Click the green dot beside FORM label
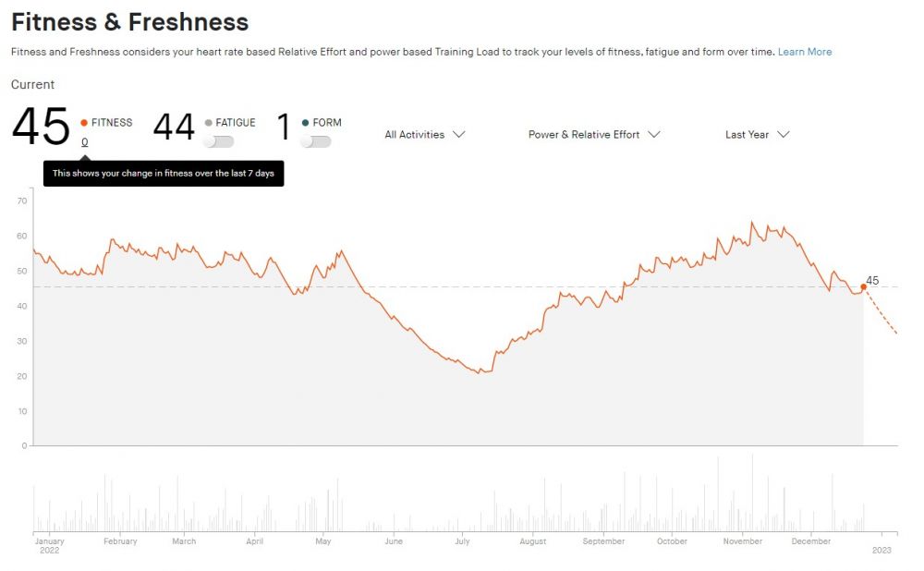924x571 pixels. point(306,122)
